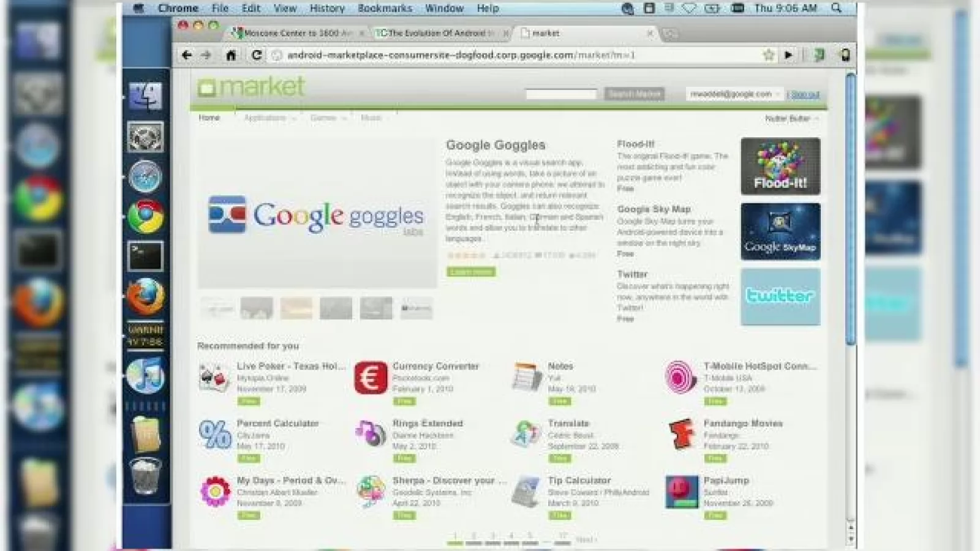Click the Free button under Fandango Movies

715,458
